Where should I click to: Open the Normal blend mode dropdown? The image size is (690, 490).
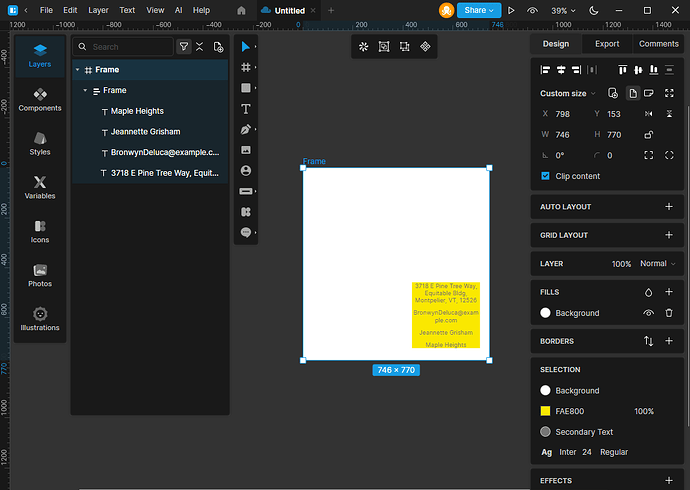click(657, 264)
